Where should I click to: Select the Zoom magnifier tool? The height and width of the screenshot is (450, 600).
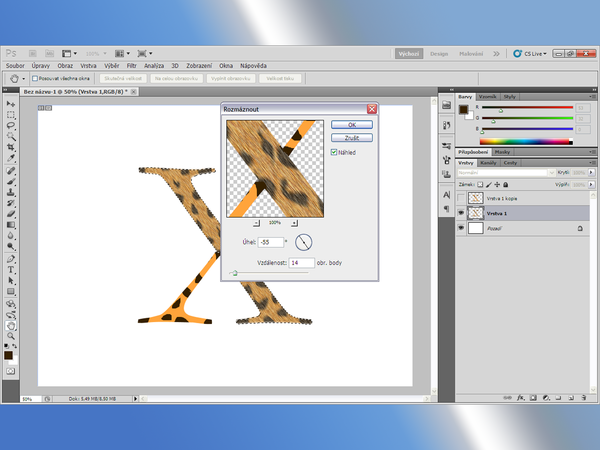tap(11, 335)
